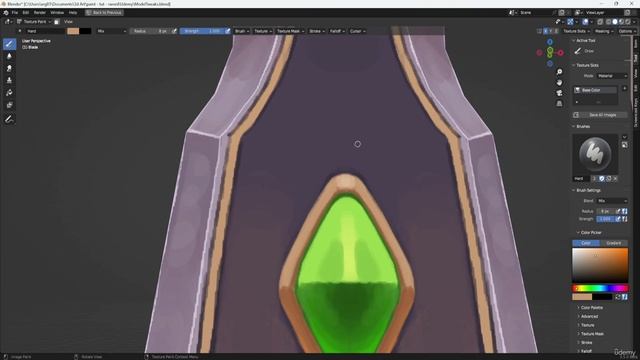640x360 pixels.
Task: Select the Mask tool
Action: pos(9,105)
